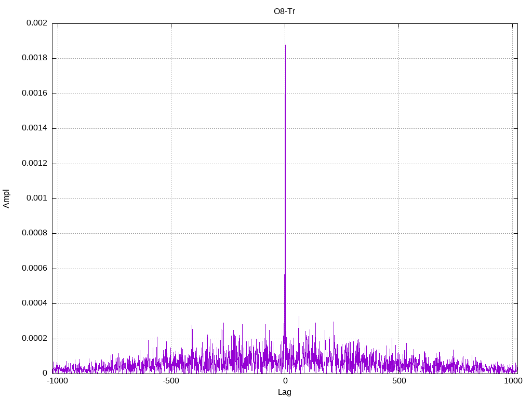Click the 0.0006 amplitude tick label
532x399 pixels.
pyautogui.click(x=34, y=269)
